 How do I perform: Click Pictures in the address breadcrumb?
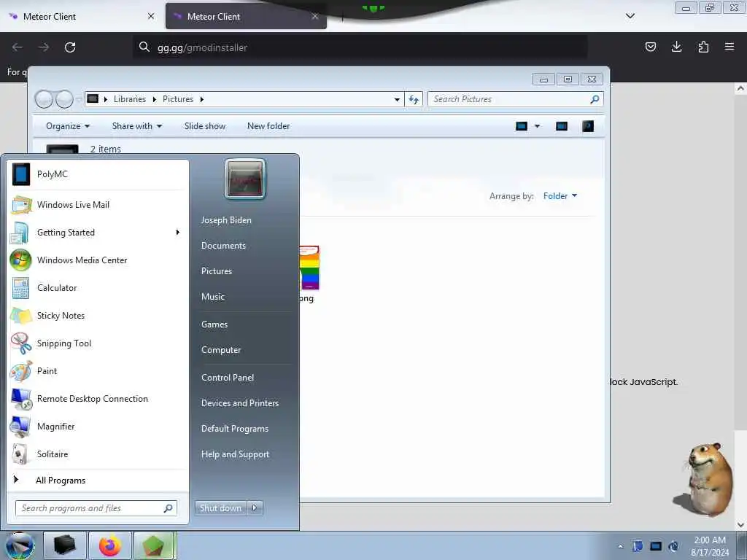178,99
